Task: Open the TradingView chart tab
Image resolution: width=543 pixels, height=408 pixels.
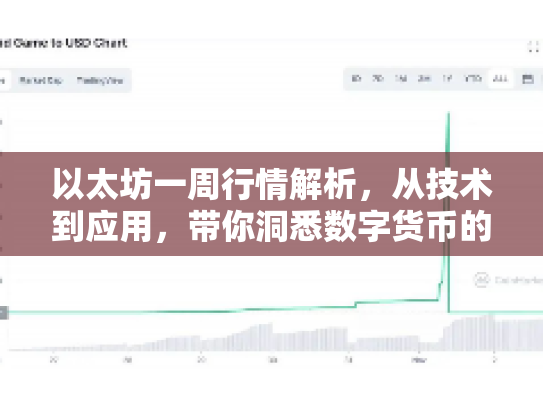Action: click(100, 81)
